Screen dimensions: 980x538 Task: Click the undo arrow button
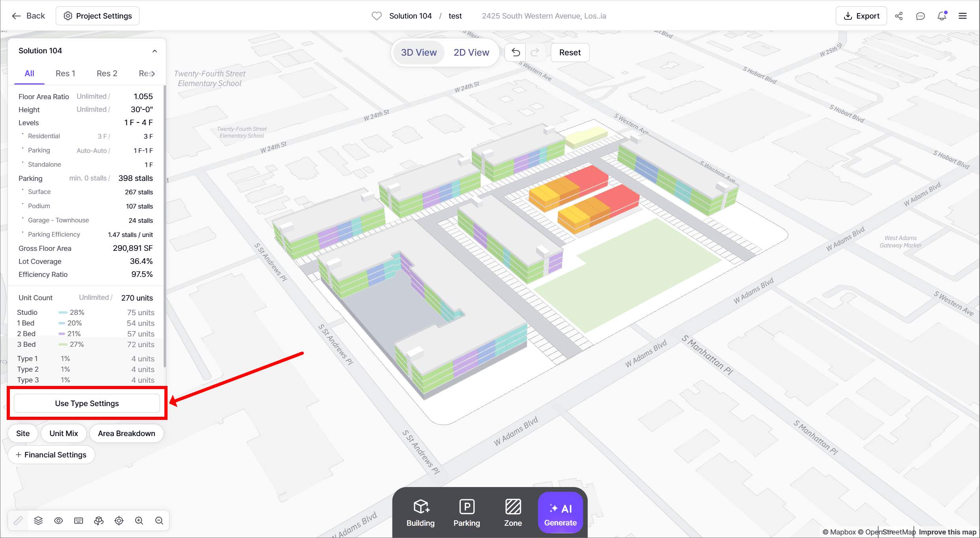point(516,53)
